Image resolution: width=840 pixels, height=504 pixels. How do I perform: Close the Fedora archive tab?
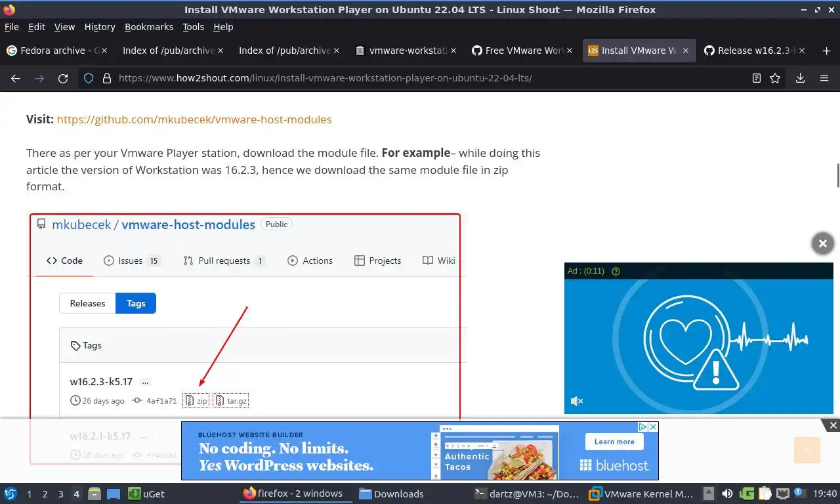pos(104,51)
